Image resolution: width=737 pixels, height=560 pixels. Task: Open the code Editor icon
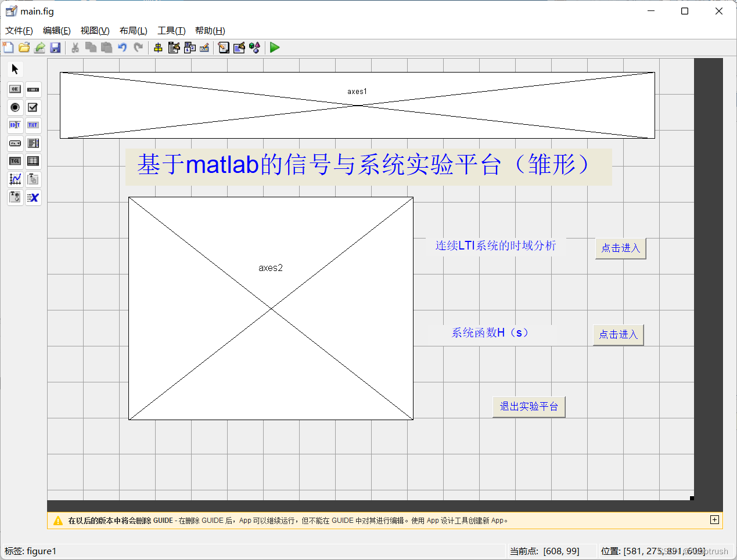pyautogui.click(x=224, y=48)
